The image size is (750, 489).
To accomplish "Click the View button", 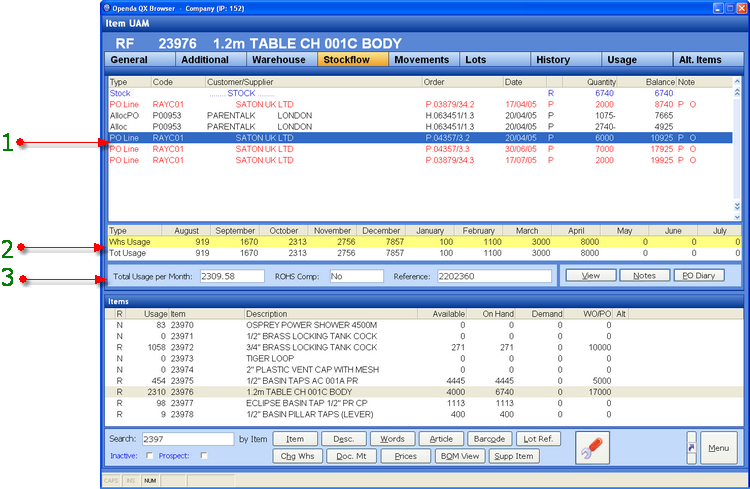I will (x=591, y=276).
